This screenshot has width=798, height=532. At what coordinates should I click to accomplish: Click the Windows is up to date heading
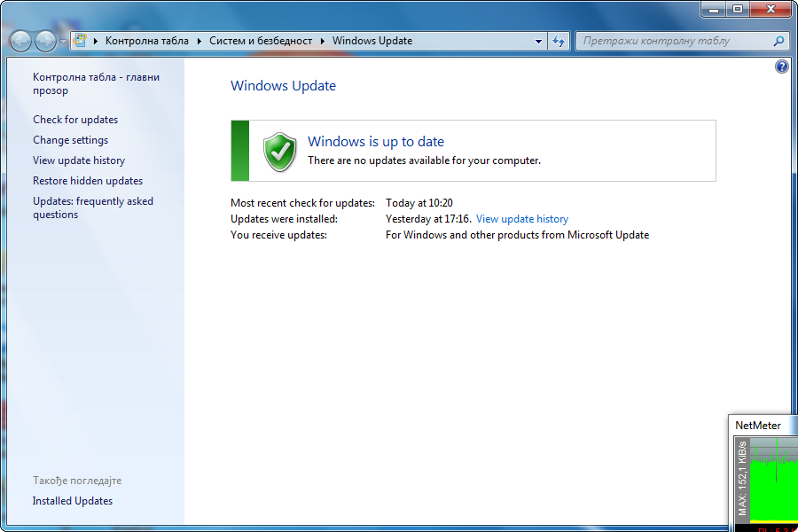pos(376,142)
